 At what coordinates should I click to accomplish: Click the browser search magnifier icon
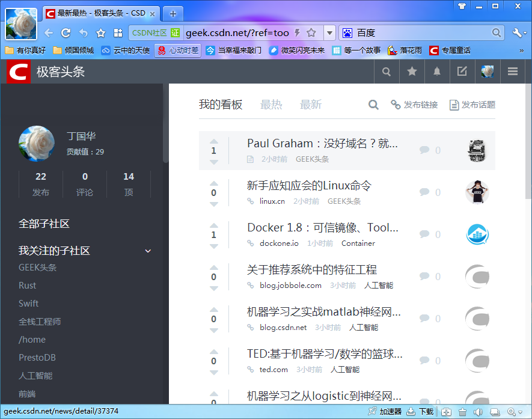pos(497,33)
